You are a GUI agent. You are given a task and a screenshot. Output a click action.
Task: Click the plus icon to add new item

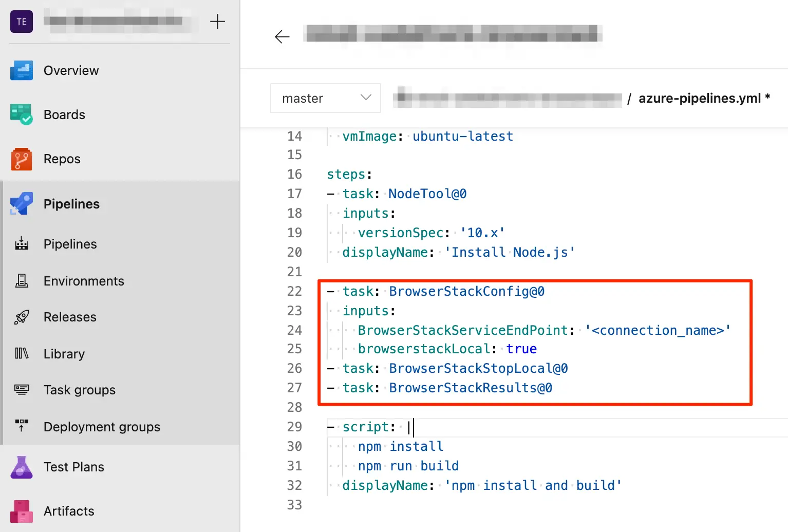(x=217, y=22)
